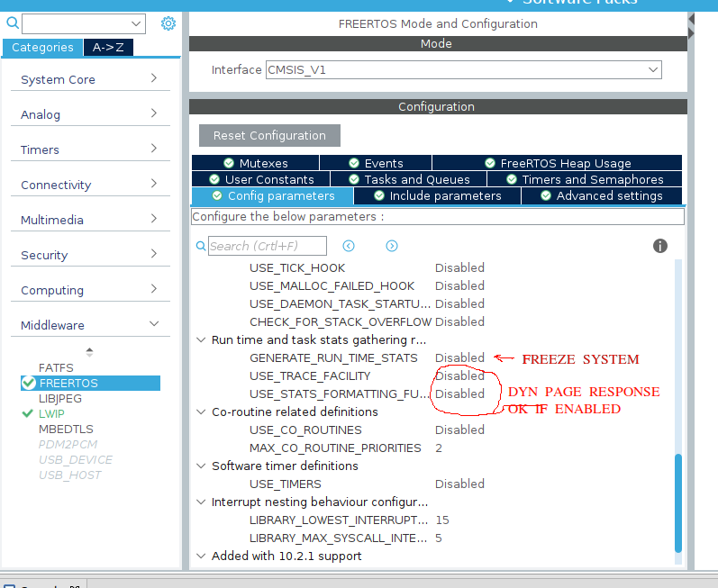
Task: Open the Tasks and Queues tab
Action: (x=409, y=179)
